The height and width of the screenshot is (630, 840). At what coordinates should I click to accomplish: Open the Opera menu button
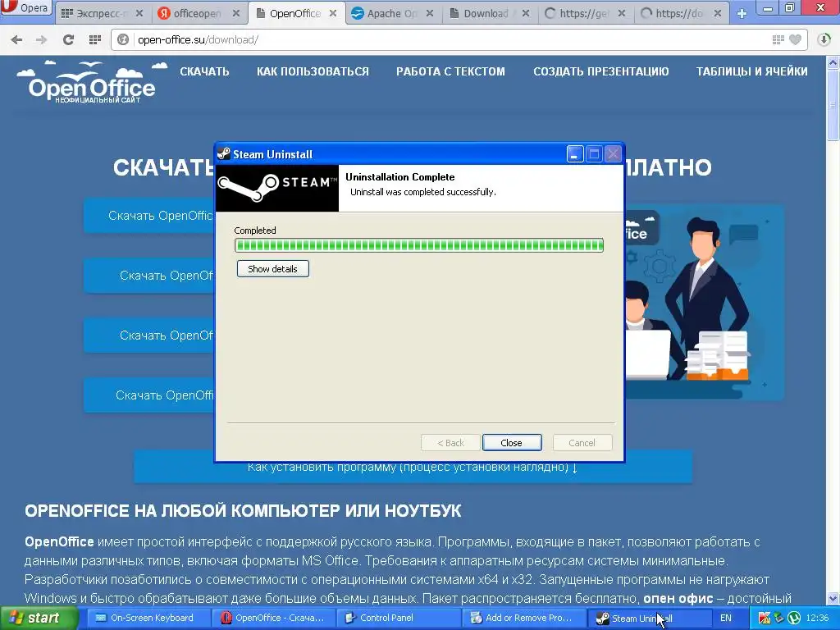pyautogui.click(x=26, y=8)
